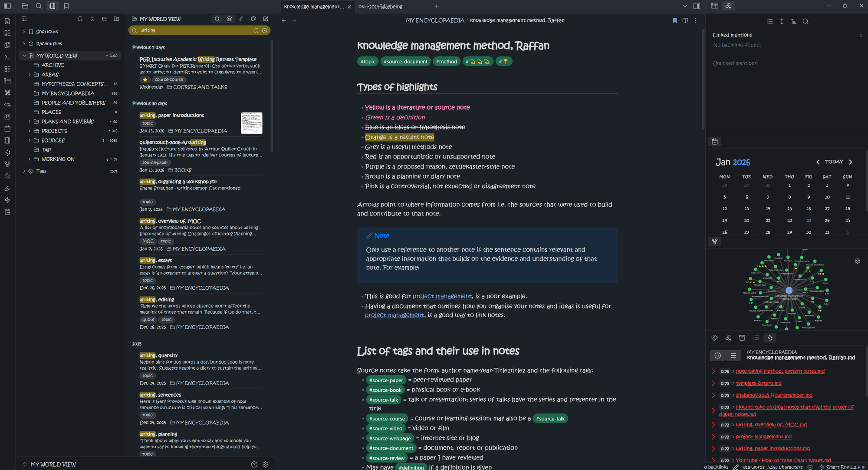868x470 pixels.
Task: Expand the Tags section in tree
Action: tap(24, 171)
